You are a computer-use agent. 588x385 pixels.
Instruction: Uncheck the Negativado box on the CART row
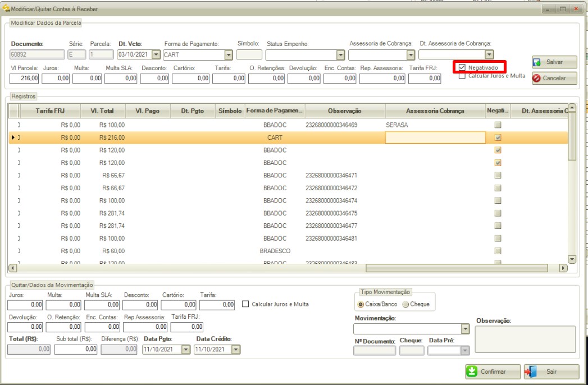[x=498, y=137]
